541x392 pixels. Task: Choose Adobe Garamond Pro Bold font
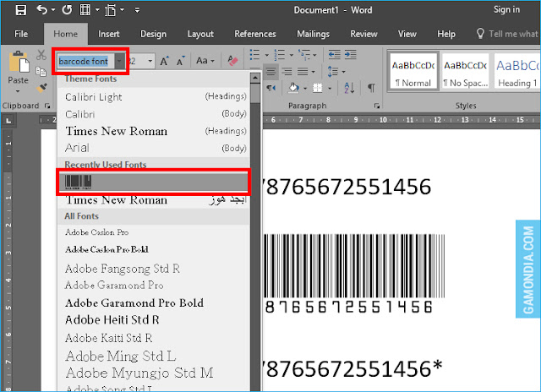tap(154, 302)
